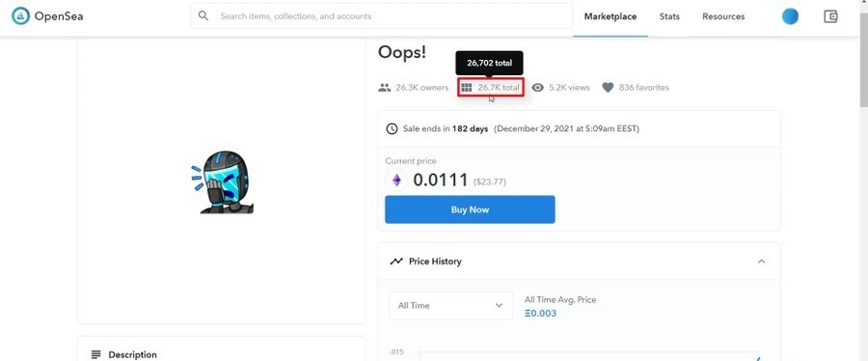Click the Price History trend icon
This screenshot has width=868, height=361.
coord(395,262)
